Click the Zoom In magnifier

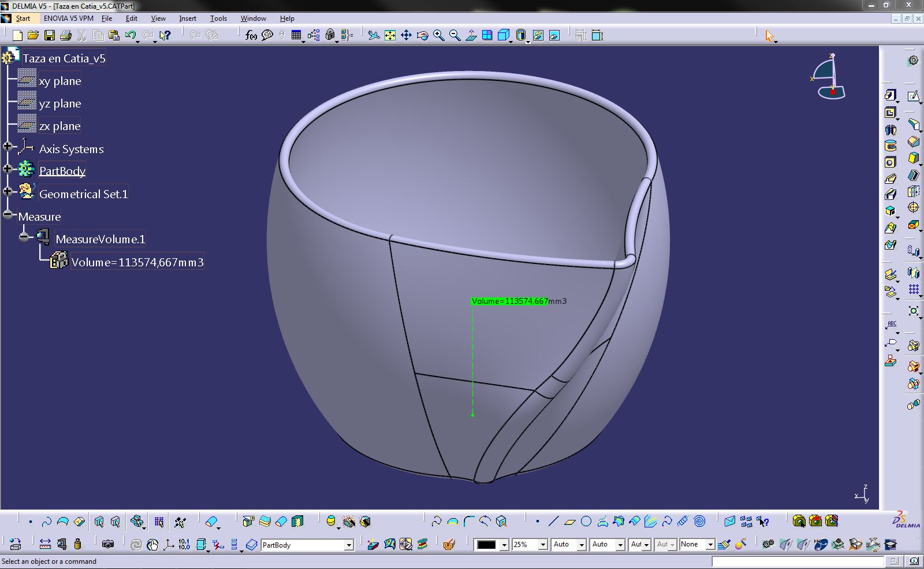click(438, 35)
